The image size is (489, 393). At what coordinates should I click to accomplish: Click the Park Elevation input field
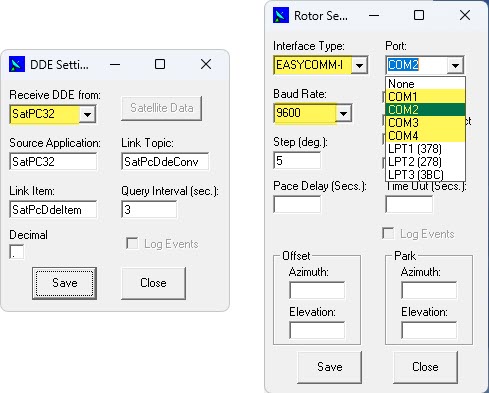(429, 330)
